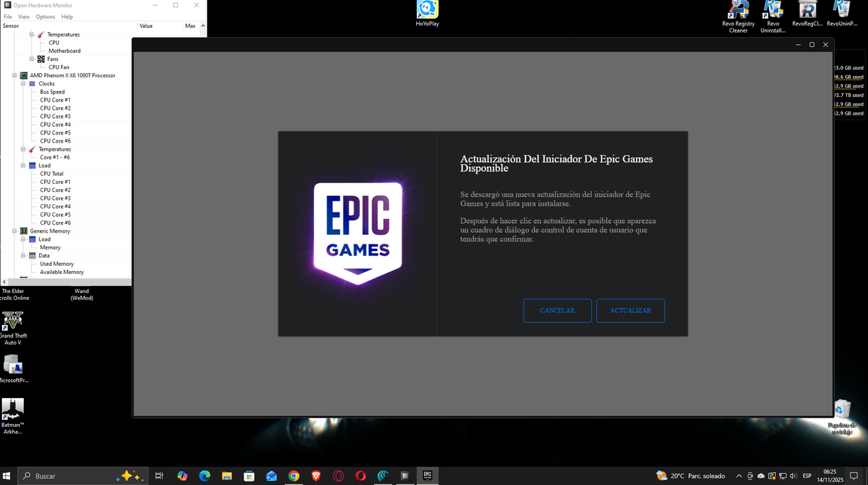Open the File menu in Open Hardware Monitor
Image resolution: width=868 pixels, height=485 pixels.
pyautogui.click(x=8, y=16)
